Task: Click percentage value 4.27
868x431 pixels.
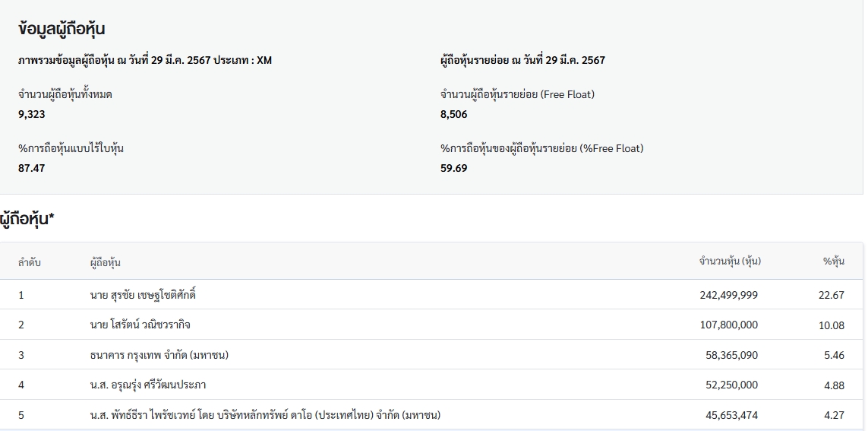Action: click(x=835, y=416)
